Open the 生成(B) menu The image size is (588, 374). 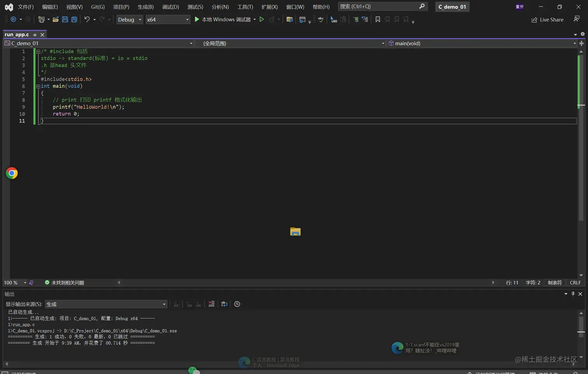145,7
